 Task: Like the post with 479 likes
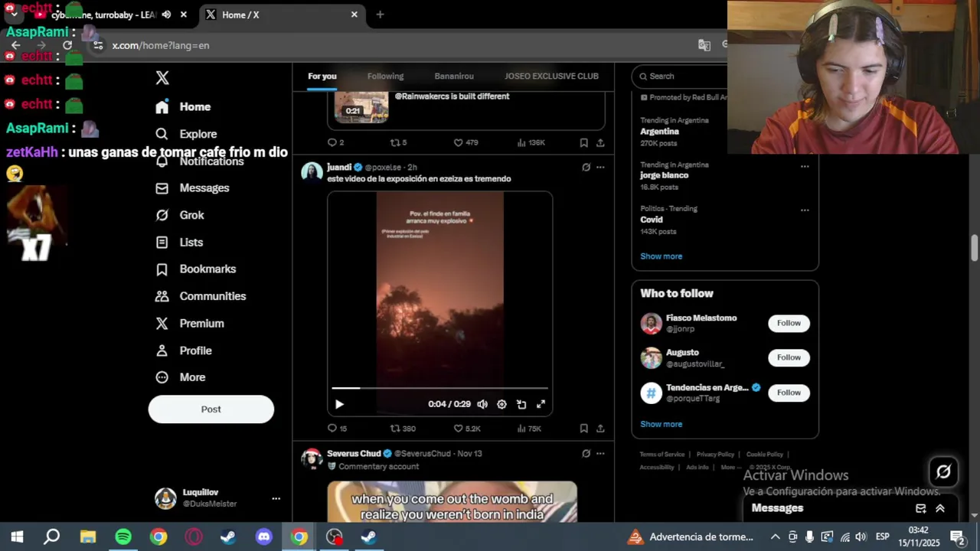465,142
